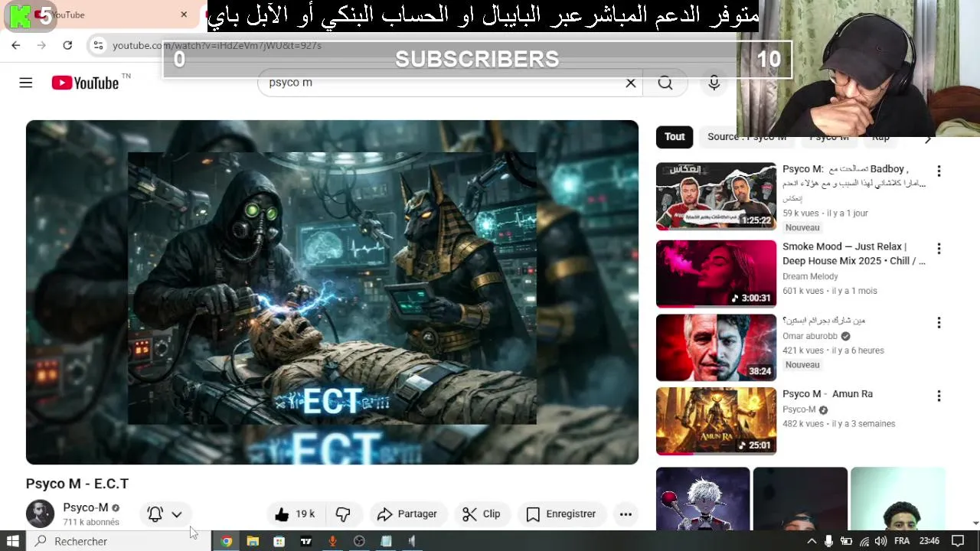Open options menu for Omar aburobb video
Image resolution: width=980 pixels, height=551 pixels.
[939, 323]
